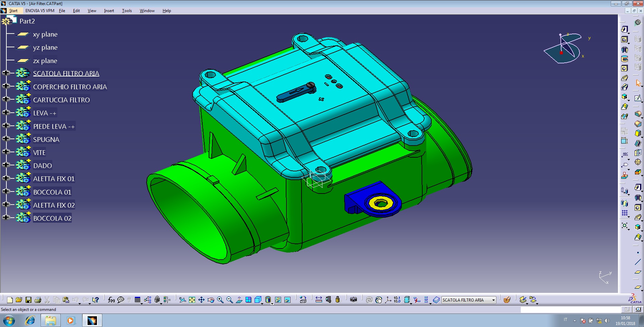Click the What's This help pointer icon
Screen dimensions: 644x327
click(96, 300)
